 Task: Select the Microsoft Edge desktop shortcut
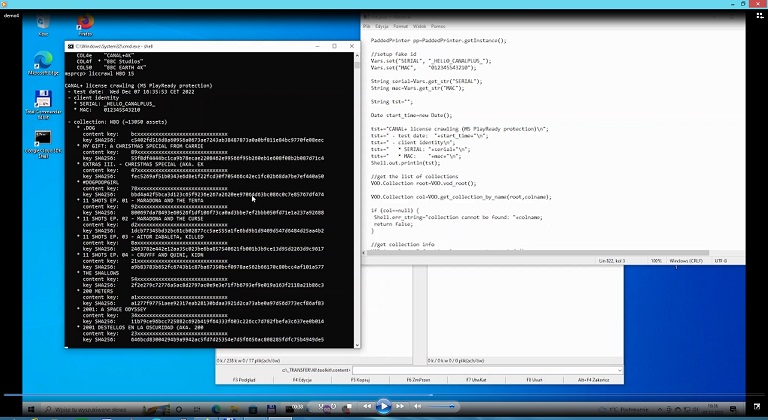tap(43, 64)
